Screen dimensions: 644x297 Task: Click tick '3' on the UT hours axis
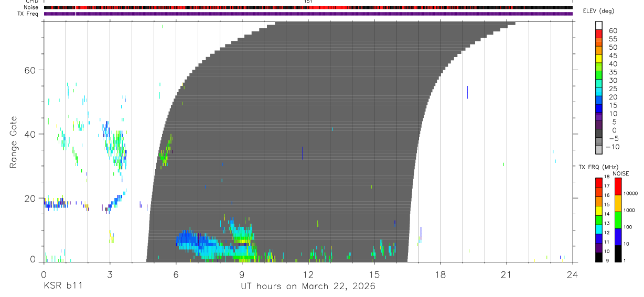[x=110, y=274]
